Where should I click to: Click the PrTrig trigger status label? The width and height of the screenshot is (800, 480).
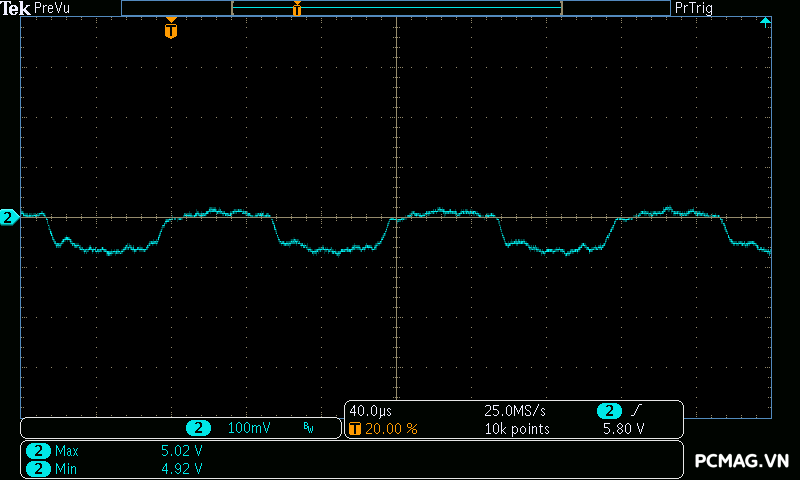pyautogui.click(x=695, y=8)
